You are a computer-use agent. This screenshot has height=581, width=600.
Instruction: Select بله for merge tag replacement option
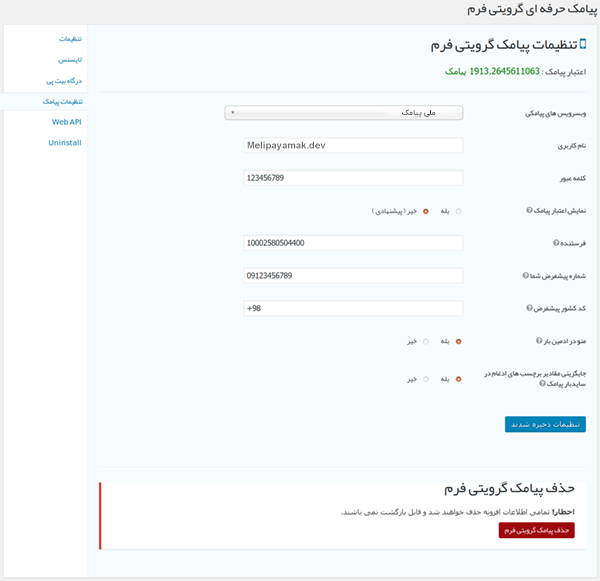(458, 379)
